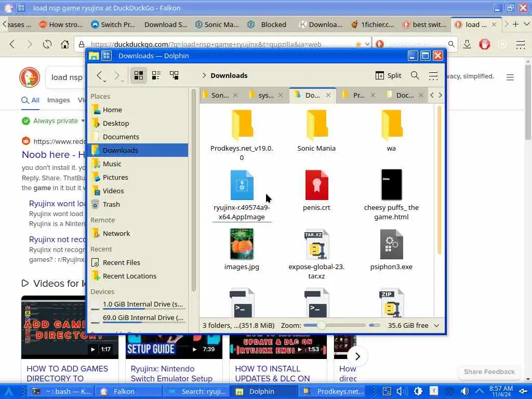The height and width of the screenshot is (399, 532).
Task: Show hidden system tray icons arrow
Action: (x=479, y=392)
